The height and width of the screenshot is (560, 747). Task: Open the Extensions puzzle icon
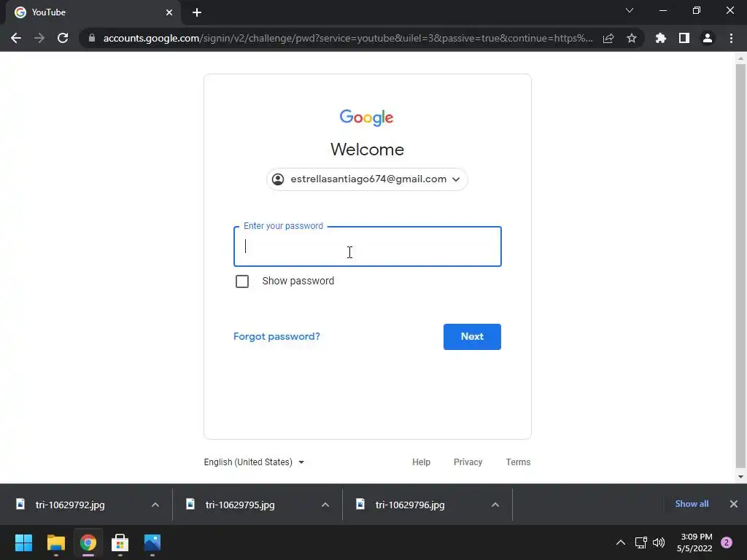[660, 38]
